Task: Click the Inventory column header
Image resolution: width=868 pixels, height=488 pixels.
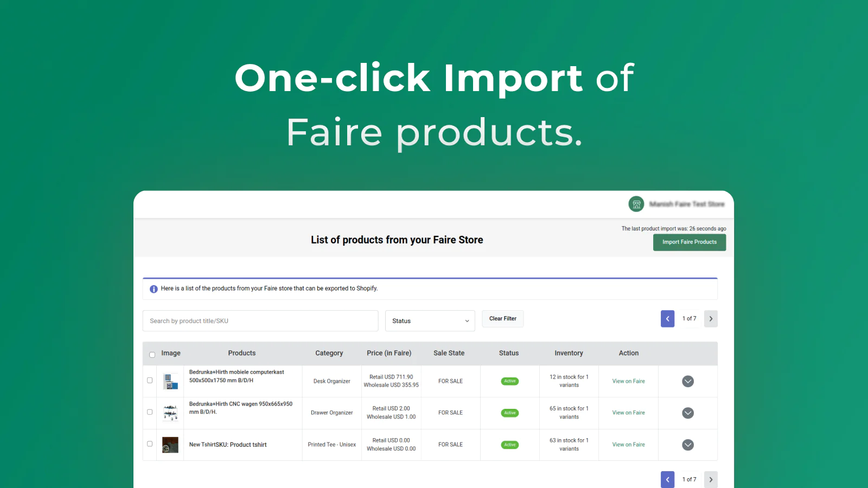Action: (569, 353)
